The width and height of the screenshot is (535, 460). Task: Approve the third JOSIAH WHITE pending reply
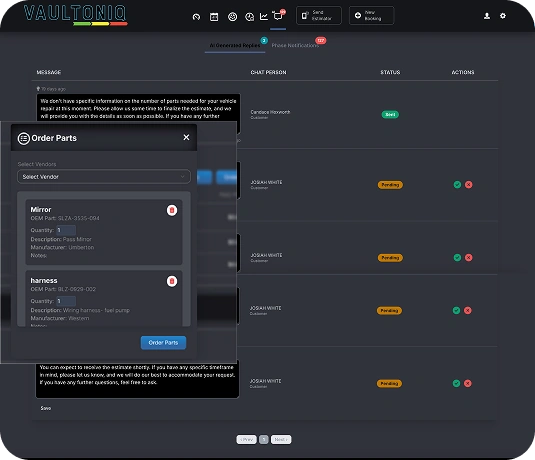457,311
